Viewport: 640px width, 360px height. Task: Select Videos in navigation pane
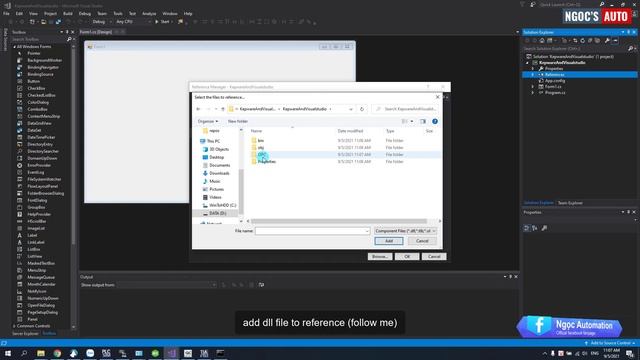point(215,197)
